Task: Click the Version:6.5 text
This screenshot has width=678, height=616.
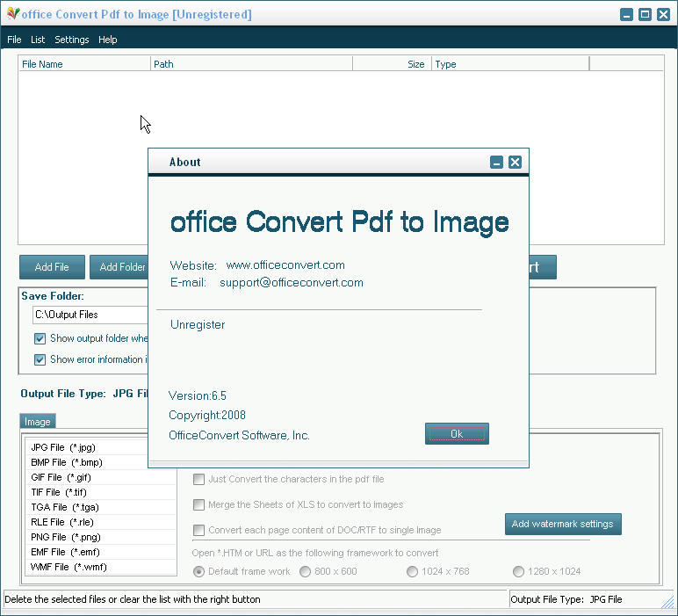Action: pos(198,395)
